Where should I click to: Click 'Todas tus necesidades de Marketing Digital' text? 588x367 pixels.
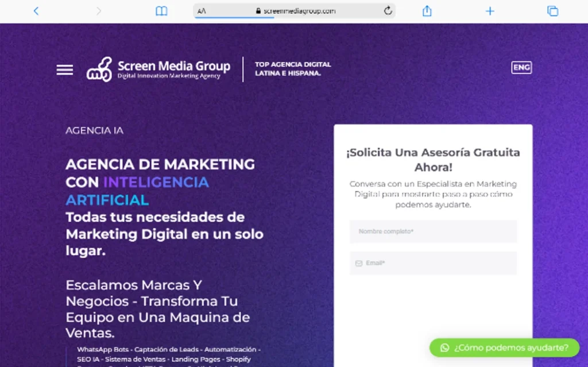(x=165, y=234)
